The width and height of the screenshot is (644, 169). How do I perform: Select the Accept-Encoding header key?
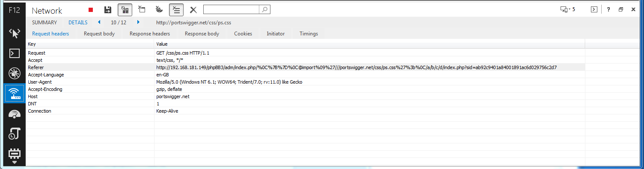coord(45,89)
